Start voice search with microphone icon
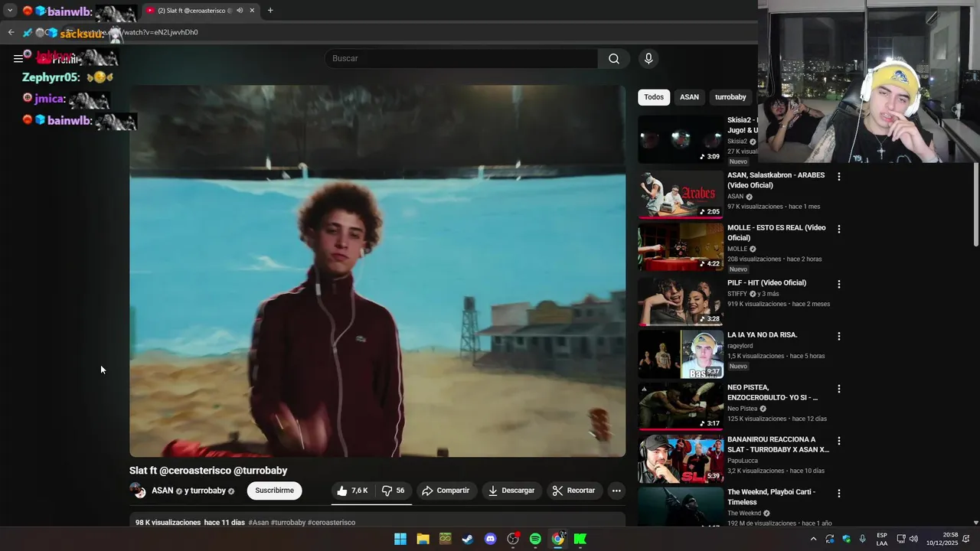Screen dimensions: 980x551 [x=648, y=59]
